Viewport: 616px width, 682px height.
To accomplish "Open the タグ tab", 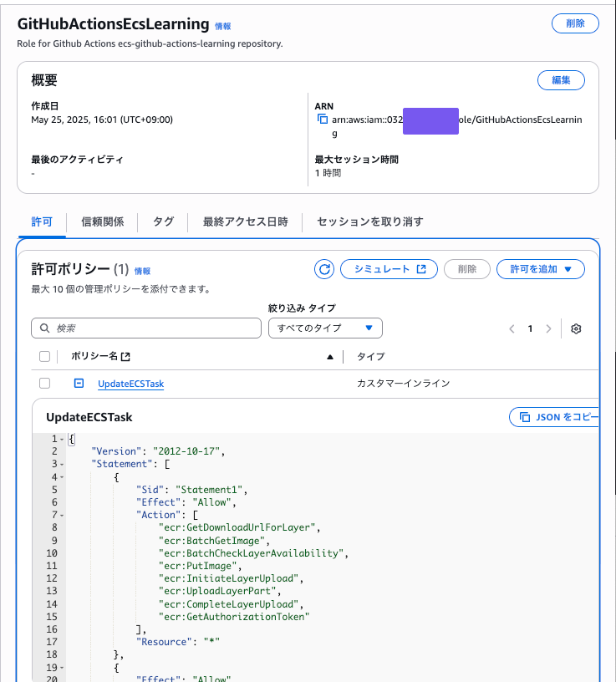I will coord(163,221).
